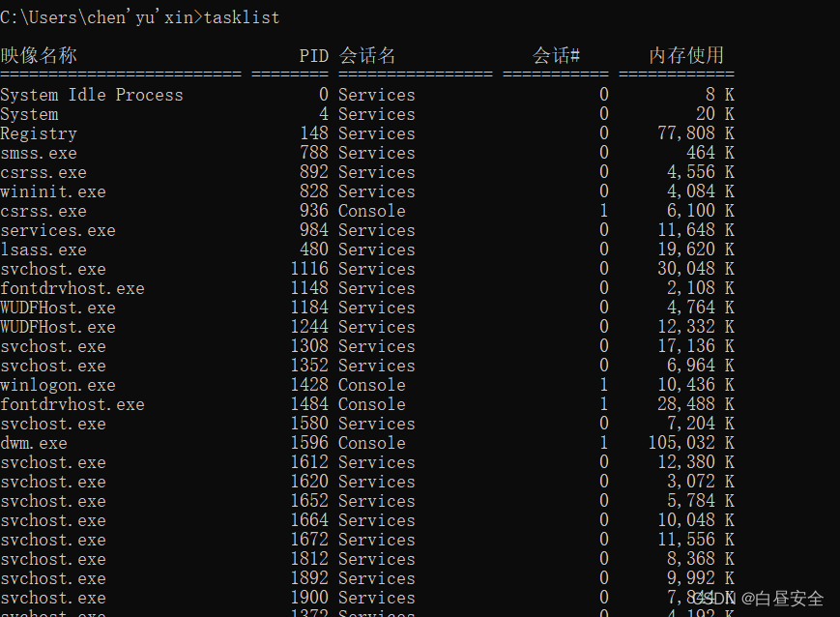Viewport: 840px width, 617px height.
Task: Click PID value 1652
Action: (x=309, y=500)
